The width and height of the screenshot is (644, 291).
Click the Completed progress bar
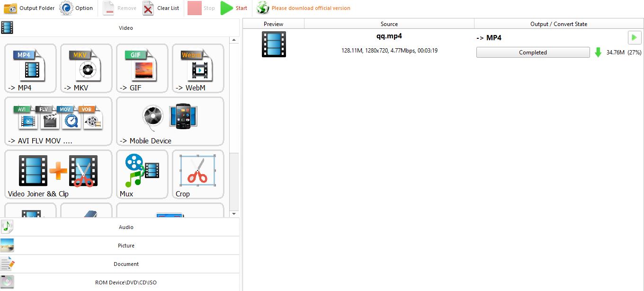click(532, 52)
